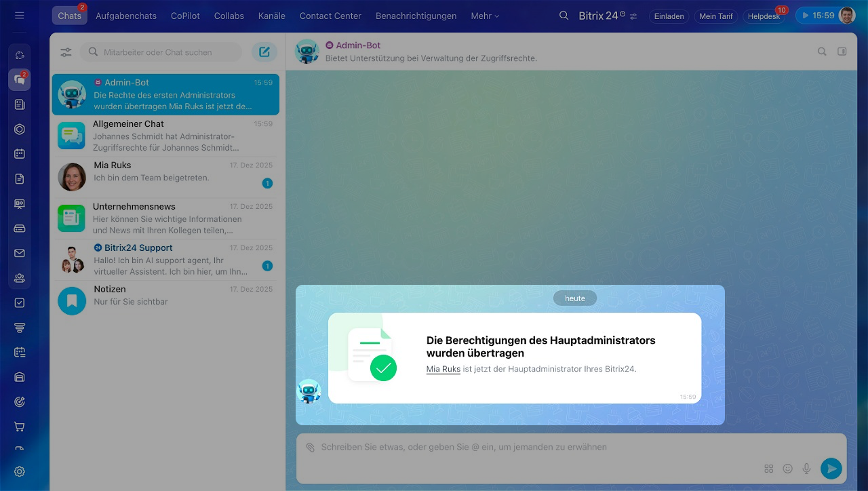Click the hexagon icon in sidebar

click(x=19, y=130)
